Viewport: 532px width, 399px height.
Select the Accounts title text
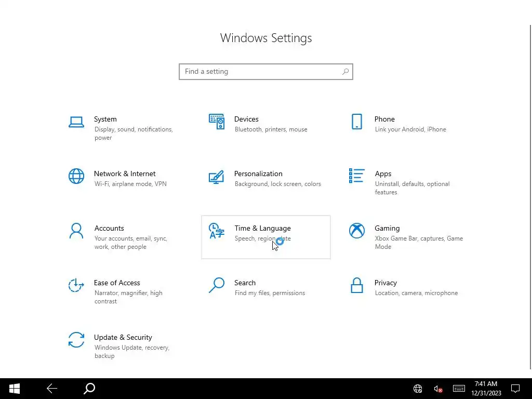[109, 229]
